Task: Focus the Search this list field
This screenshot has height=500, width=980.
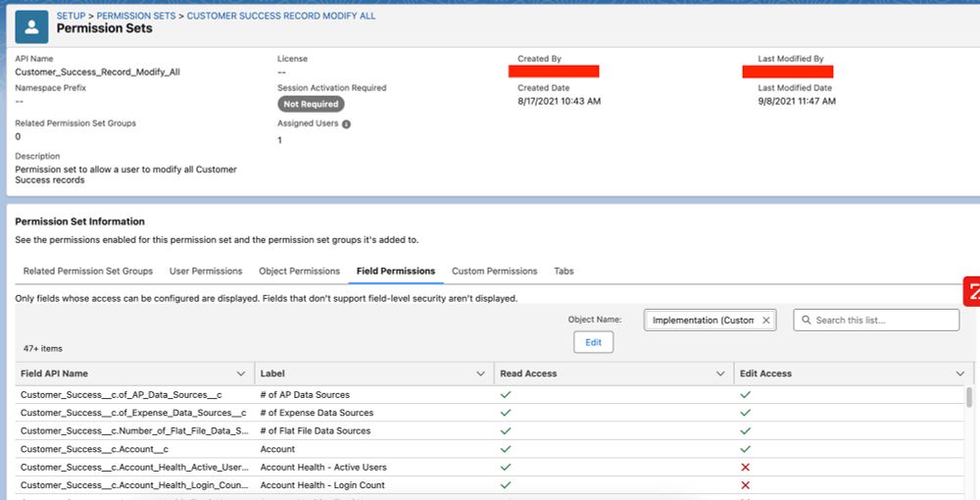Action: coord(876,320)
